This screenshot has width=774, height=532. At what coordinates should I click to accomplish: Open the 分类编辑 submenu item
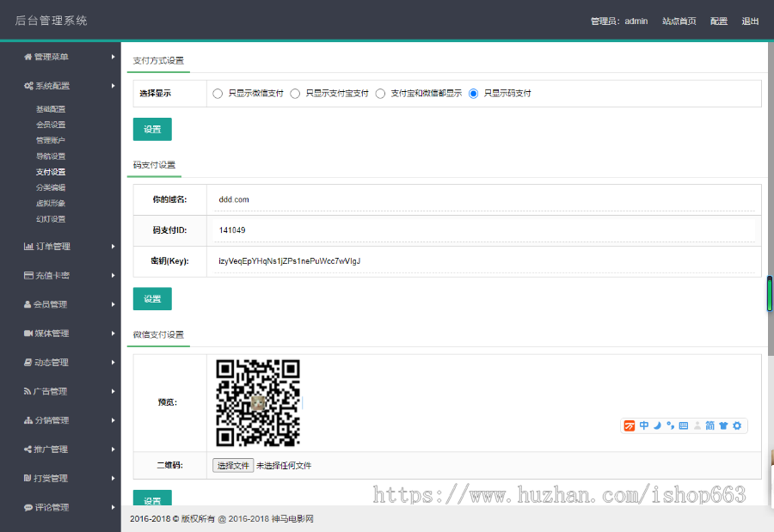[51, 187]
